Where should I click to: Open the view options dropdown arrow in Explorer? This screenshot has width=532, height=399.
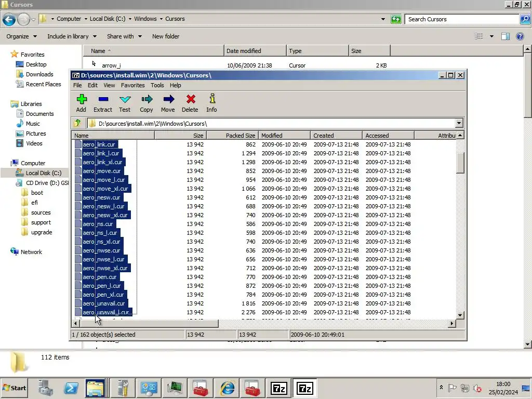[491, 36]
